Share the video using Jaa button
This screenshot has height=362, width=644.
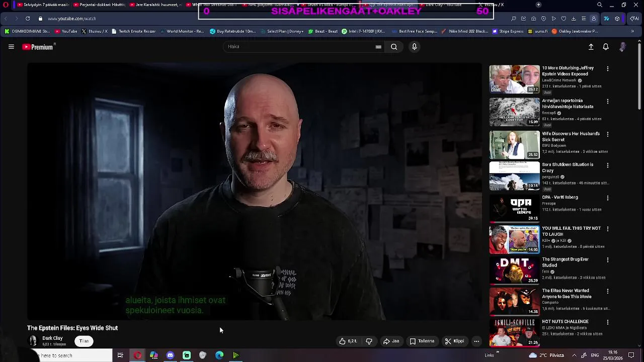click(391, 341)
